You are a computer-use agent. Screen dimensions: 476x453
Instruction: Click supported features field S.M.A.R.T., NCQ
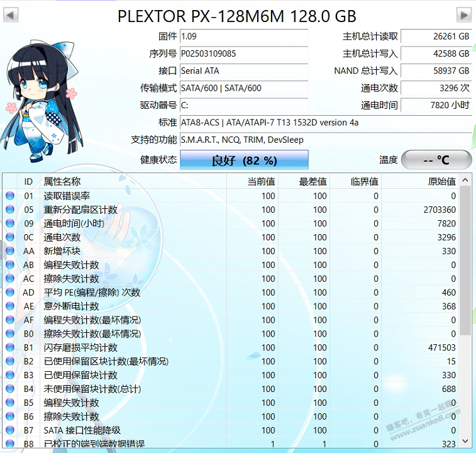tap(326, 140)
